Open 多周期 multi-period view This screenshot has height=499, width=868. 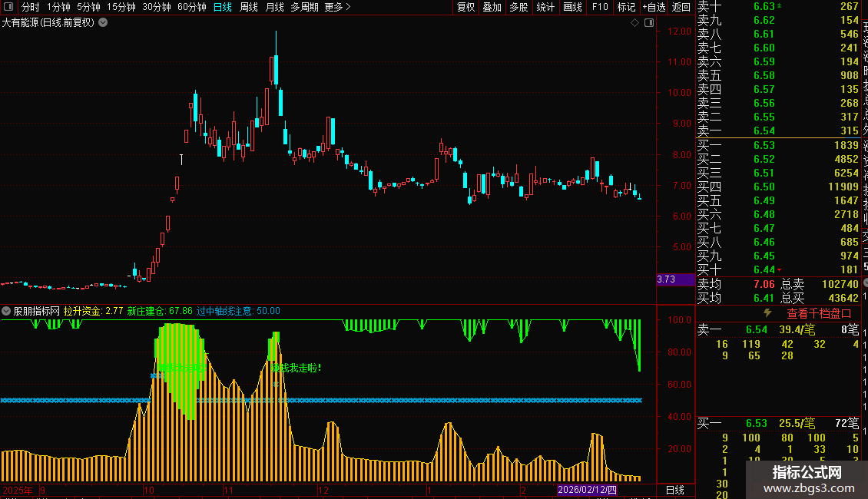coord(304,7)
